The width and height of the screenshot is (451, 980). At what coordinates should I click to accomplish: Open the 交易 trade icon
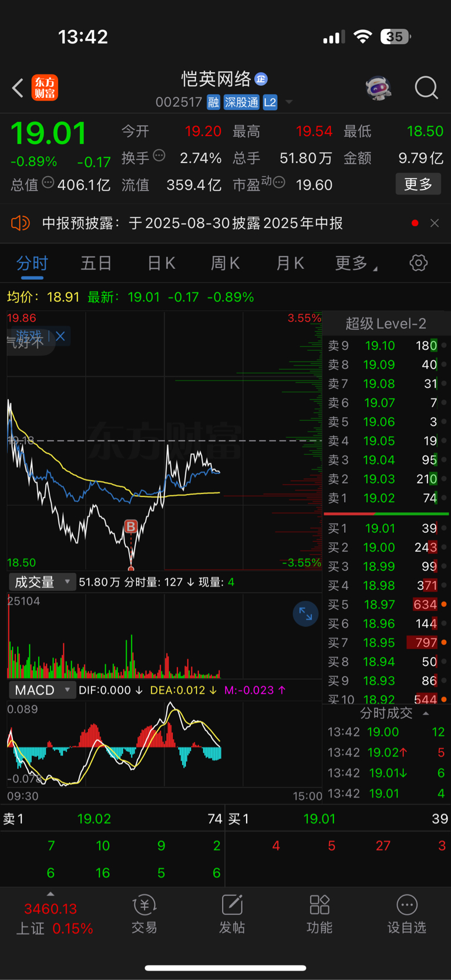pos(144,914)
